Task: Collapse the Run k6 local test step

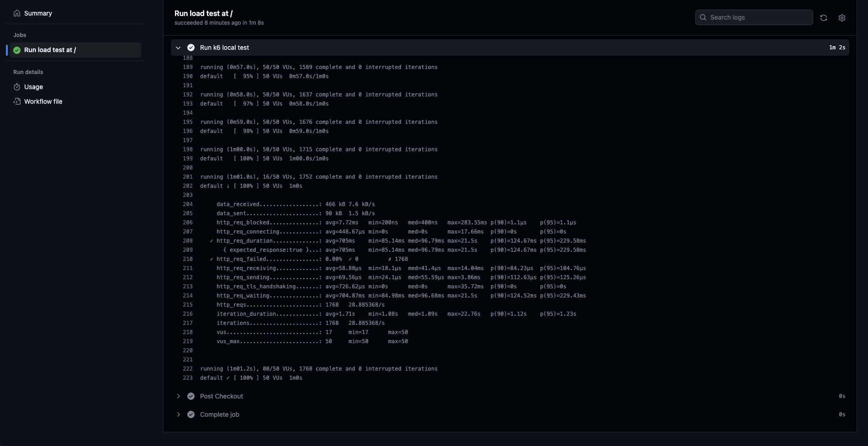Action: click(x=178, y=48)
